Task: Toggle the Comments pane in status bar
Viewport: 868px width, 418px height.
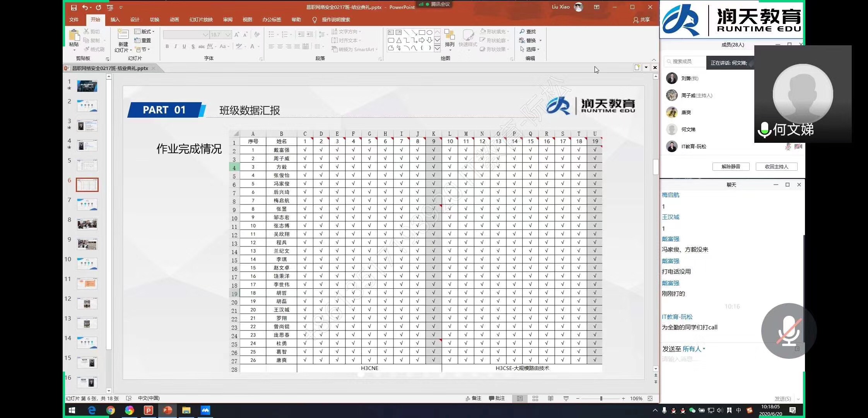Action: [497, 398]
